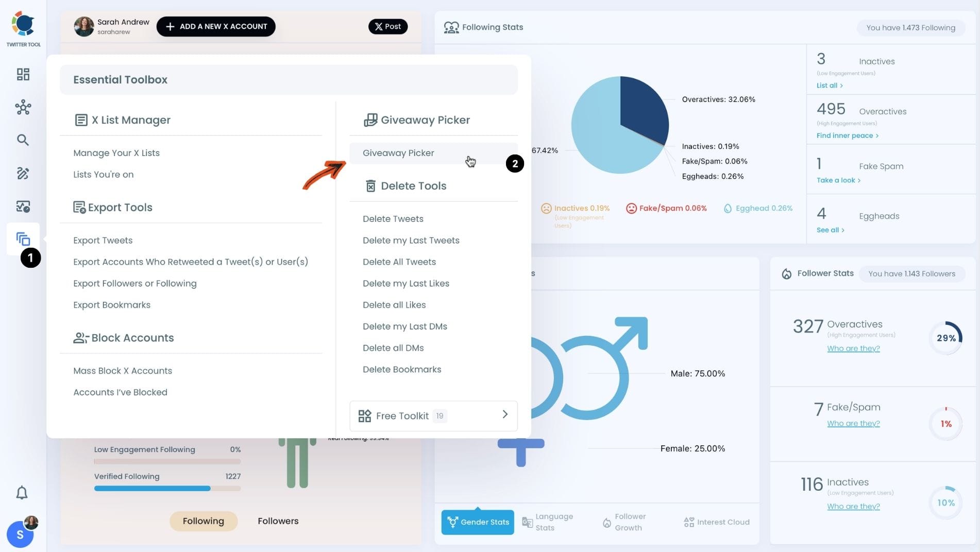Click Sarah Andrew profile picture
The image size is (980, 552).
pos(84,26)
